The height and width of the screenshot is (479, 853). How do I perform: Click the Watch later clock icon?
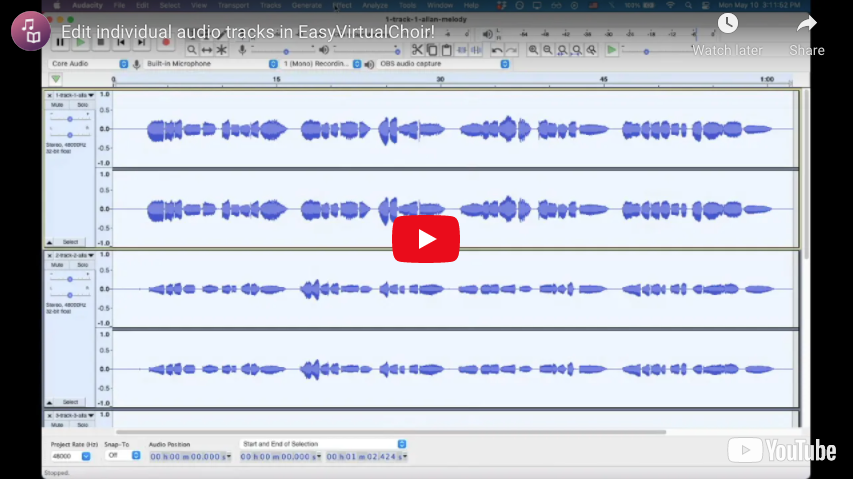coord(727,23)
